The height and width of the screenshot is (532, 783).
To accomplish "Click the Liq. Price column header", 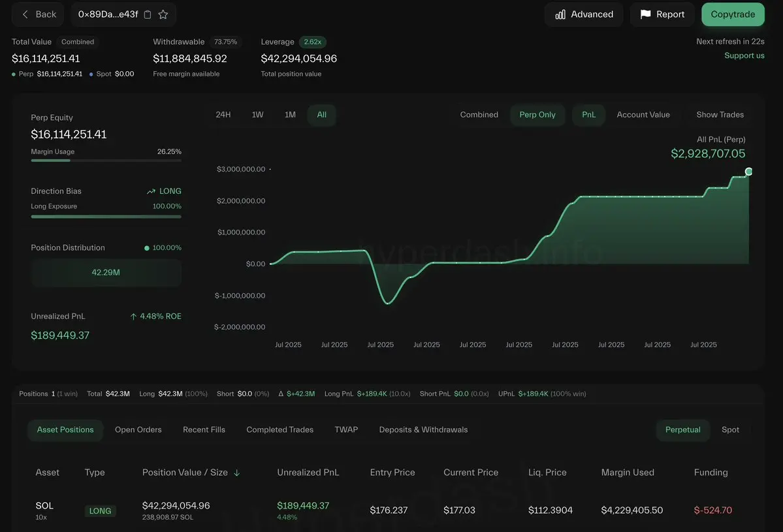I will pos(547,473).
